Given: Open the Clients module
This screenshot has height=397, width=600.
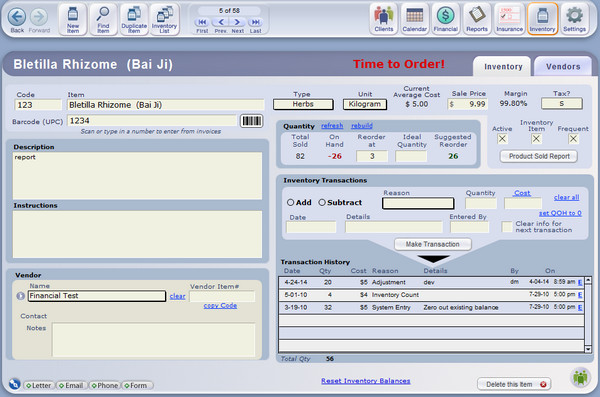Looking at the screenshot, I should tap(384, 19).
